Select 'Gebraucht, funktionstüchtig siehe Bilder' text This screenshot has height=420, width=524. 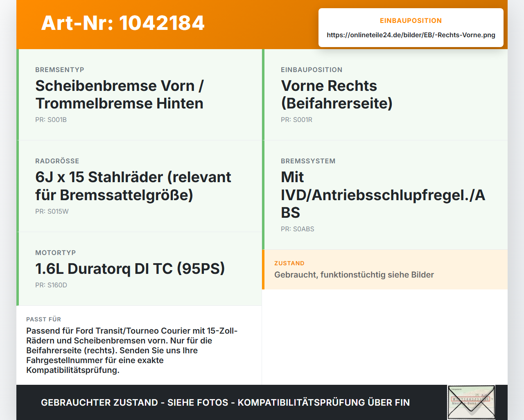pos(354,275)
